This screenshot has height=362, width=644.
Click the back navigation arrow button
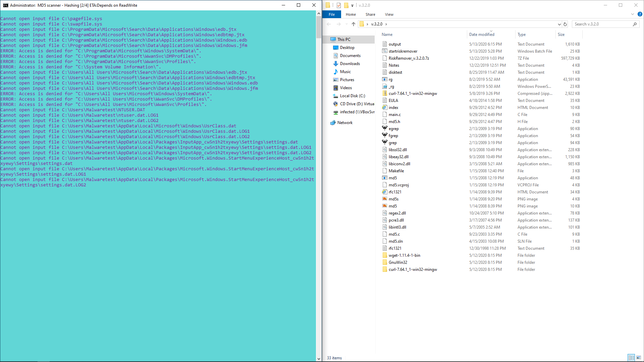pos(328,24)
